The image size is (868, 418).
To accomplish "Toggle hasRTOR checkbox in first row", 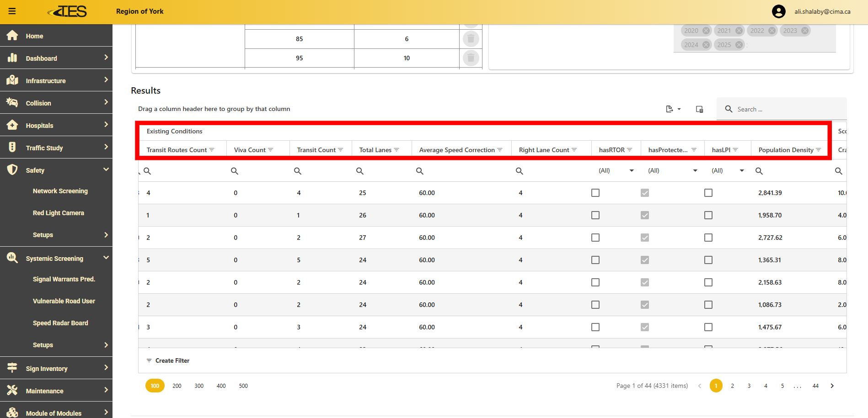I will pos(595,193).
